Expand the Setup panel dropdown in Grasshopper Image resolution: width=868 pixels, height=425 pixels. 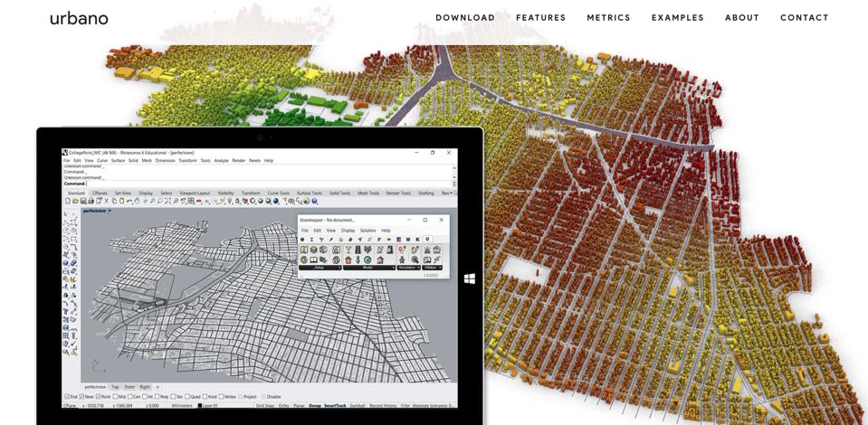tap(339, 268)
